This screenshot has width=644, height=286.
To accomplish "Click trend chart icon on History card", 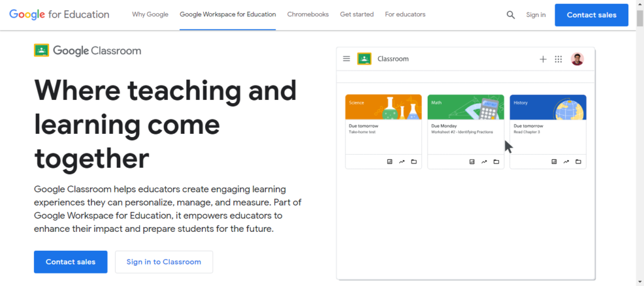I will [x=566, y=162].
